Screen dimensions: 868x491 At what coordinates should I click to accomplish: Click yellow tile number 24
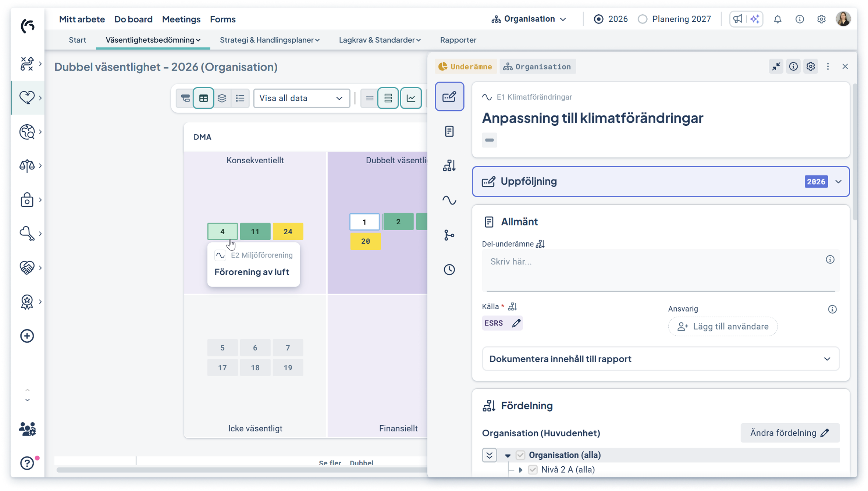pos(288,232)
